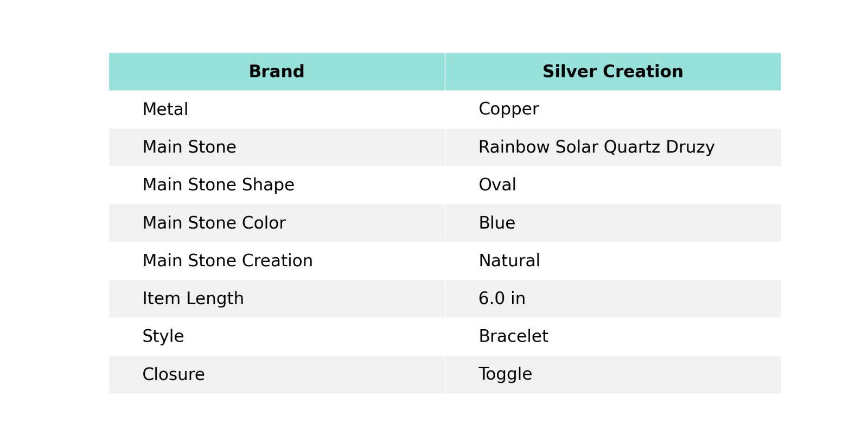Viewport: 868px width, 442px height.
Task: Click the Rainbow Solar Quartz Druzy value
Action: (596, 148)
